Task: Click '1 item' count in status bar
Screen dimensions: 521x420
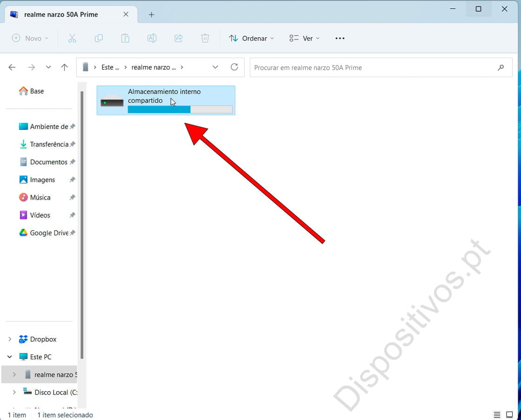Action: point(17,415)
